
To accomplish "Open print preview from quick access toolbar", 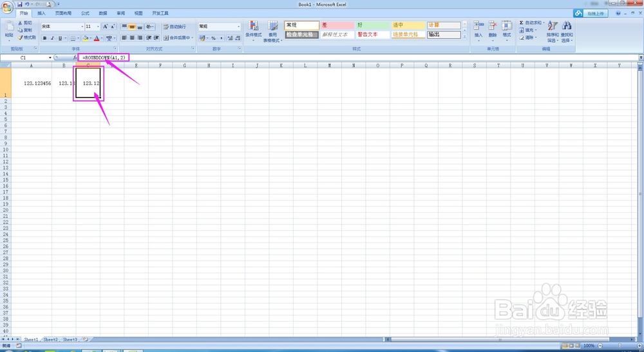I will 48,4.
